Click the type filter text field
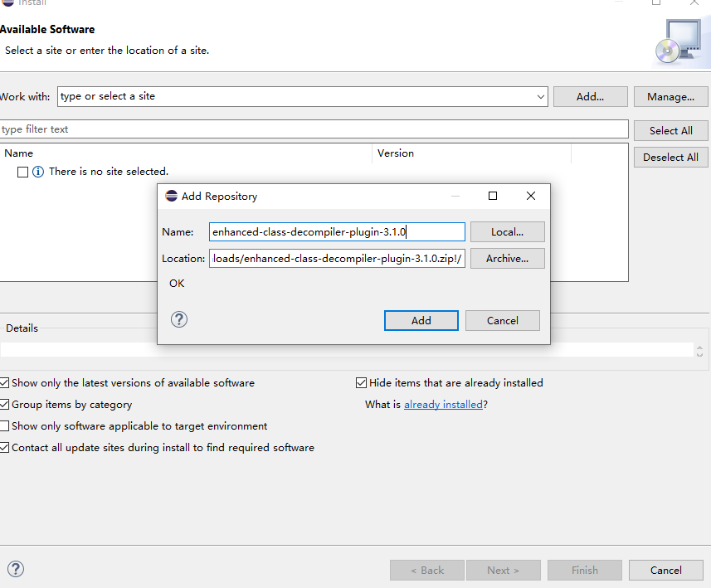The image size is (711, 588). [x=314, y=129]
